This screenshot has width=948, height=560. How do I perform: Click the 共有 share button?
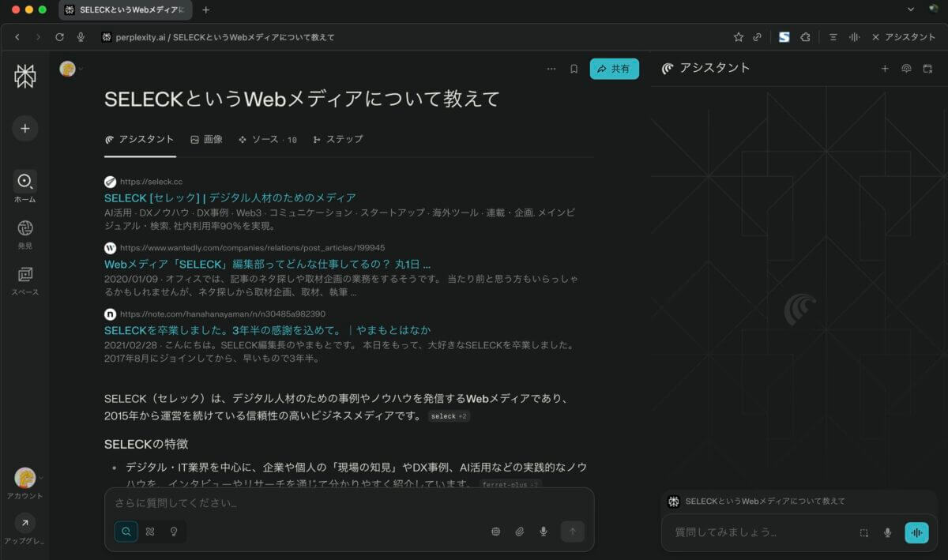(614, 69)
